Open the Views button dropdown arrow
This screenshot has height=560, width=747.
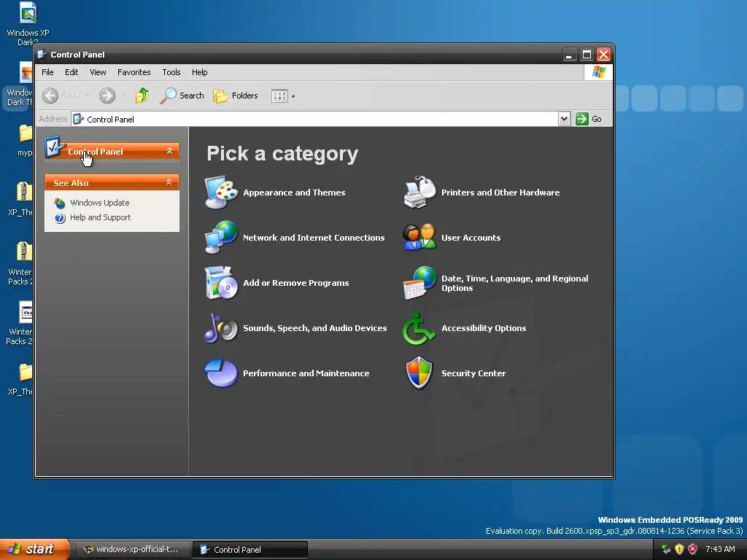click(x=293, y=97)
